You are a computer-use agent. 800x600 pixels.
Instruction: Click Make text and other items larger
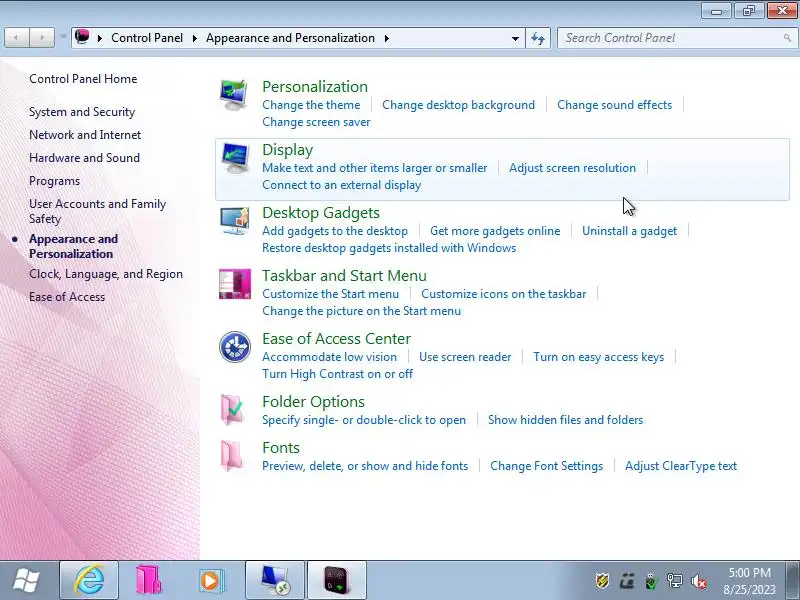[x=374, y=168]
